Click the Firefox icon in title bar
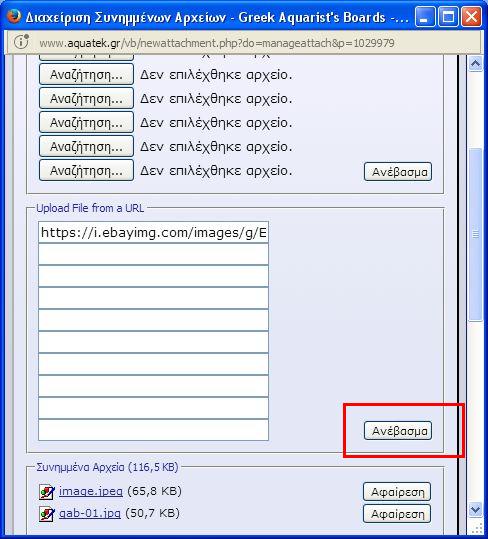The width and height of the screenshot is (488, 539). (x=14, y=16)
